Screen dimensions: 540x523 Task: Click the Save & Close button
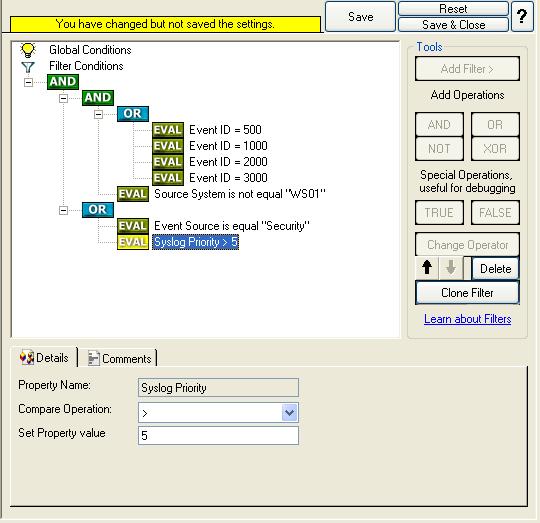(453, 25)
